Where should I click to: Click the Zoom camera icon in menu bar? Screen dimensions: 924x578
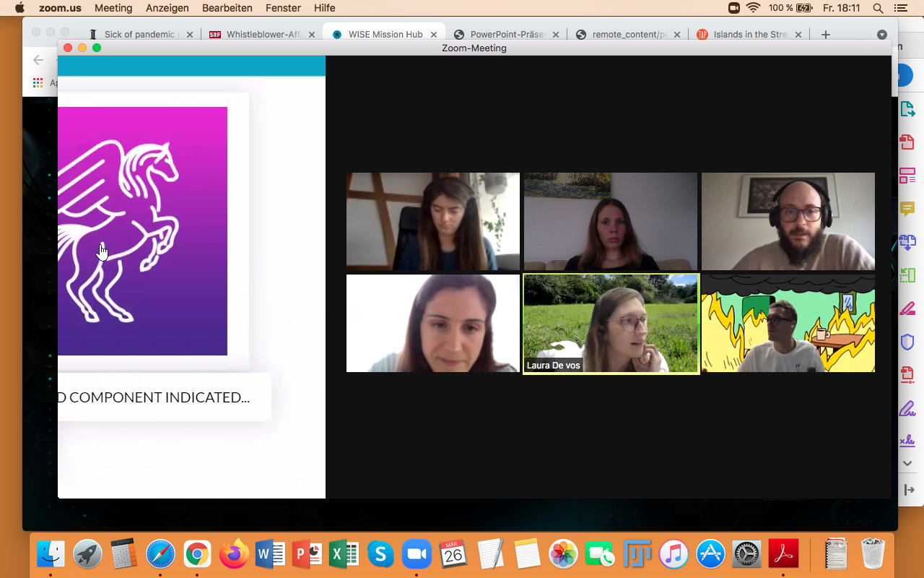[734, 8]
